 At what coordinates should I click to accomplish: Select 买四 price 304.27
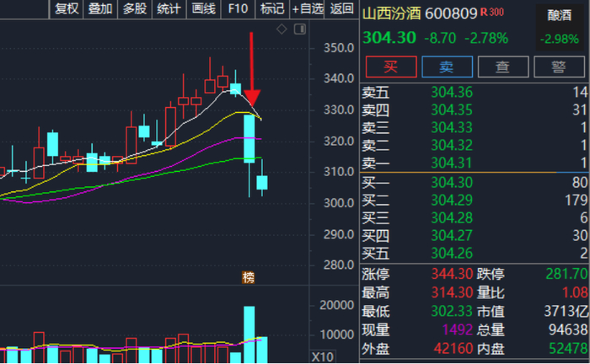click(x=452, y=235)
